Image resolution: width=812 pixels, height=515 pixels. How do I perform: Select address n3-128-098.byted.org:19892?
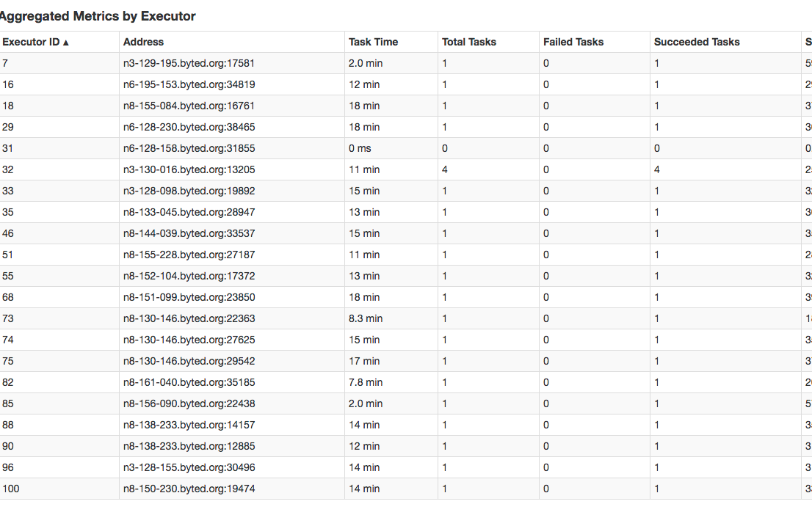[x=189, y=191]
